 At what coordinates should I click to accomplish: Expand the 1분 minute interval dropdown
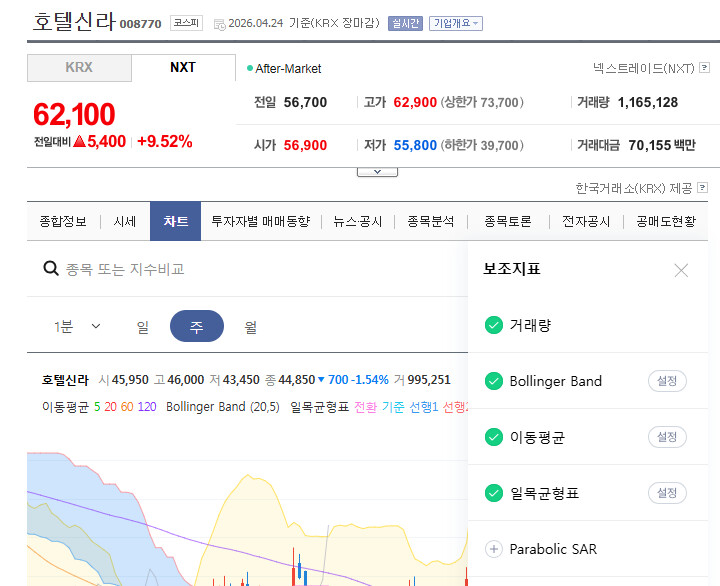77,327
